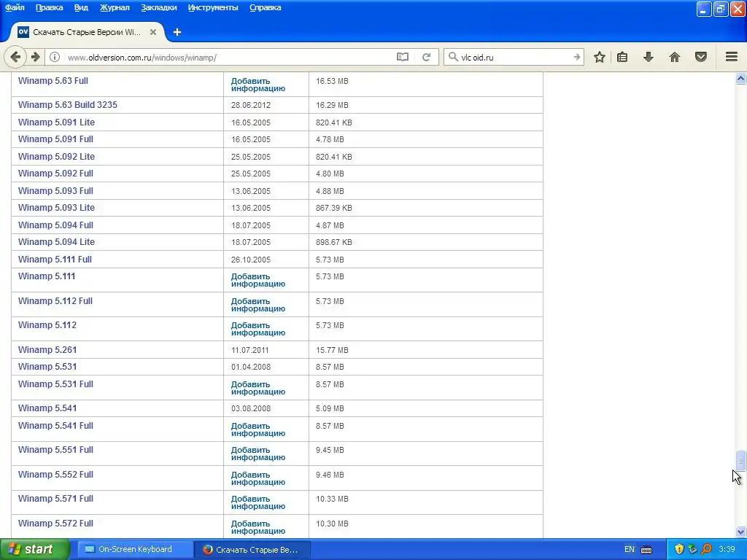This screenshot has height=560, width=747.
Task: Close the oldversion tab
Action: (153, 32)
